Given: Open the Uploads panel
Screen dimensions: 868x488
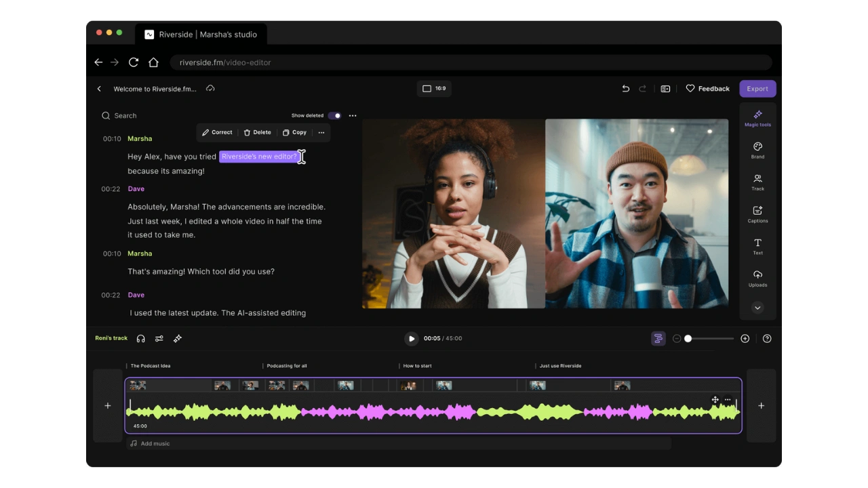Looking at the screenshot, I should pyautogui.click(x=757, y=279).
